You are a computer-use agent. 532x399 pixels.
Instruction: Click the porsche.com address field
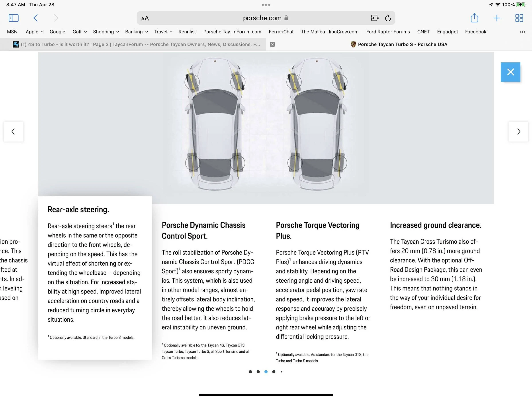[x=266, y=18]
